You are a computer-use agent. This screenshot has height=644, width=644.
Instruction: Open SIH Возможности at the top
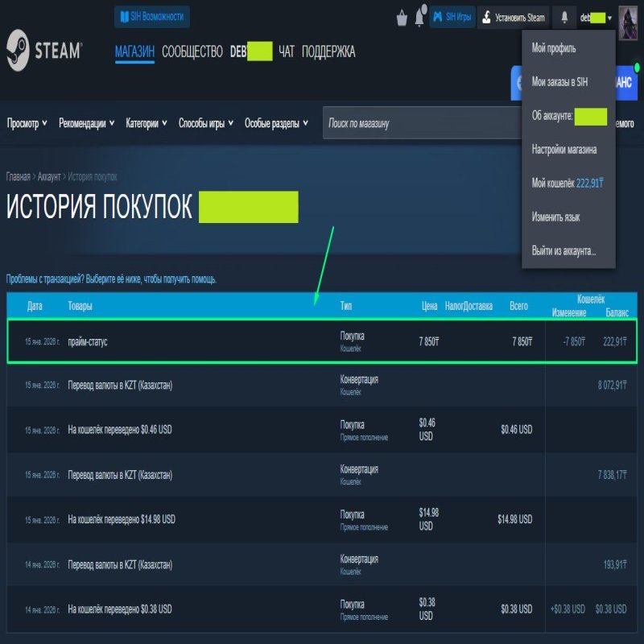pos(153,14)
